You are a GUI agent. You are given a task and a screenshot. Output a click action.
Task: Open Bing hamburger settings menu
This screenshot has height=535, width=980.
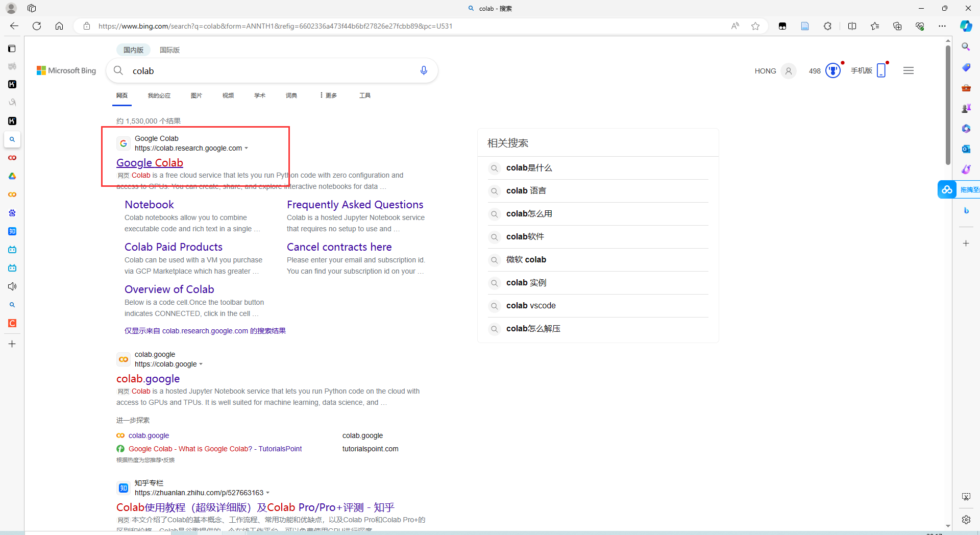(x=909, y=70)
